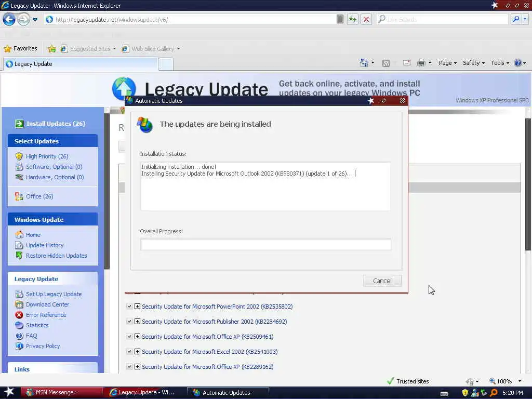
Task: Click the RSS Feeds icon in the command bar
Action: click(x=386, y=63)
